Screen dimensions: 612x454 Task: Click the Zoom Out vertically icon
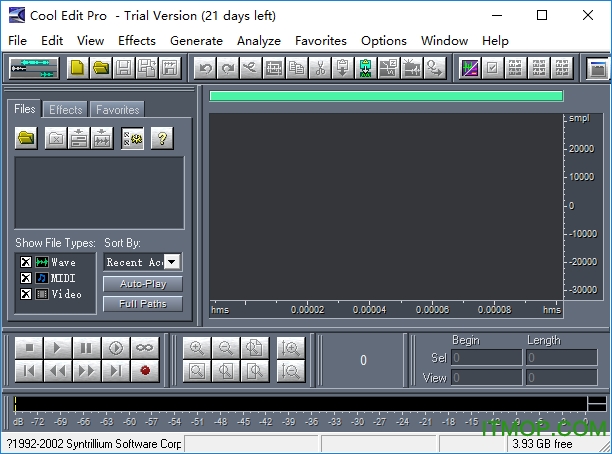coord(291,370)
